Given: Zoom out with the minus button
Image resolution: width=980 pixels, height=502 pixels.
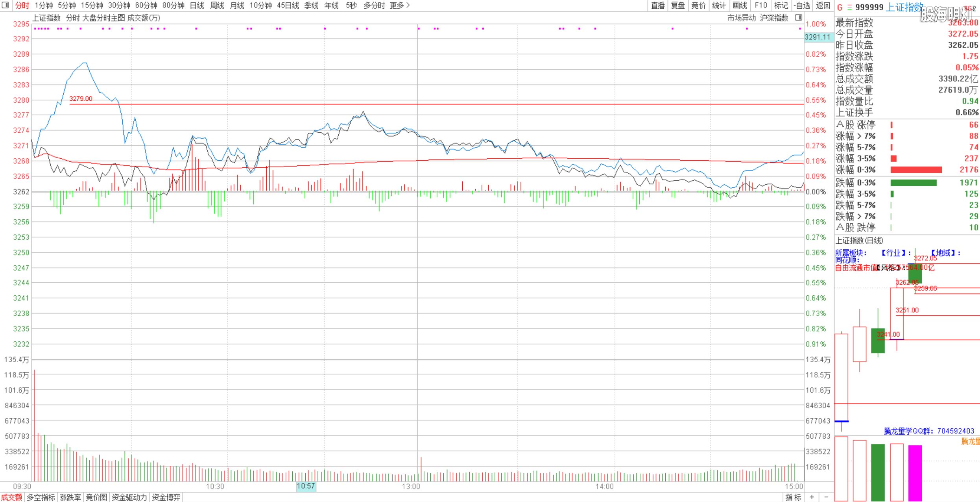Looking at the screenshot, I should pos(826,497).
